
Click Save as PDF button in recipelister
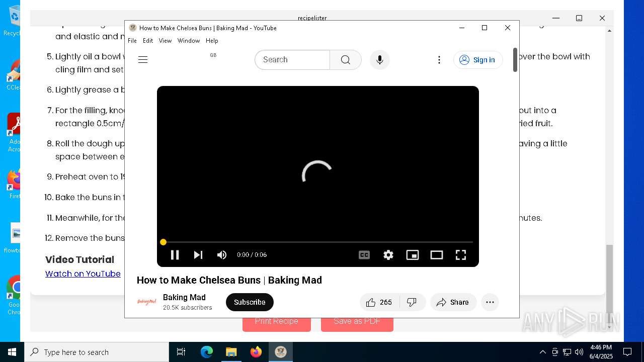point(357,321)
